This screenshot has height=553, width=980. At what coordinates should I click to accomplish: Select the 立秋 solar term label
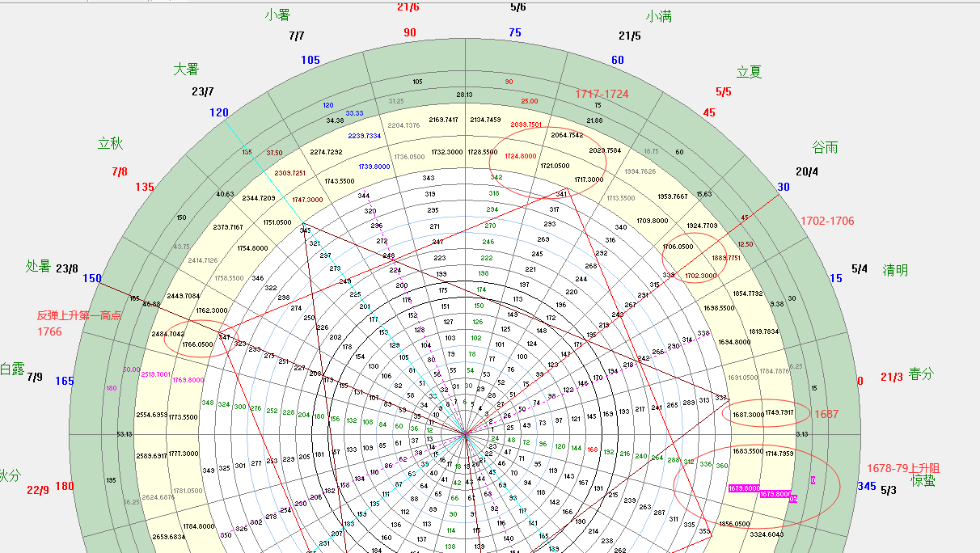[x=110, y=143]
